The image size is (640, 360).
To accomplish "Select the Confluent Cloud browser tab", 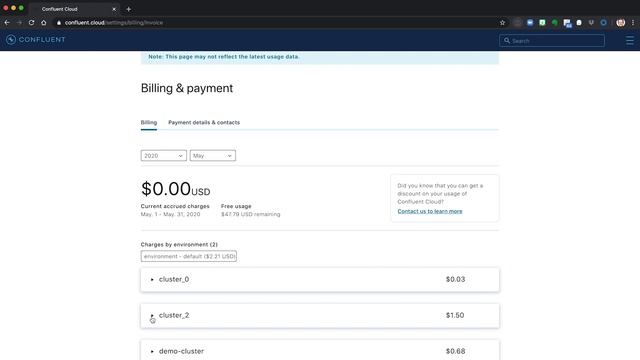I will tap(73, 9).
